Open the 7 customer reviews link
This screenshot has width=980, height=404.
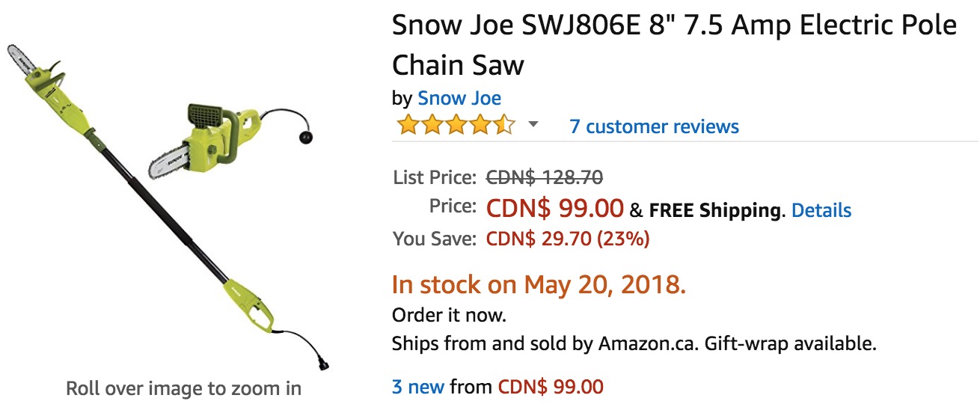[x=654, y=126]
